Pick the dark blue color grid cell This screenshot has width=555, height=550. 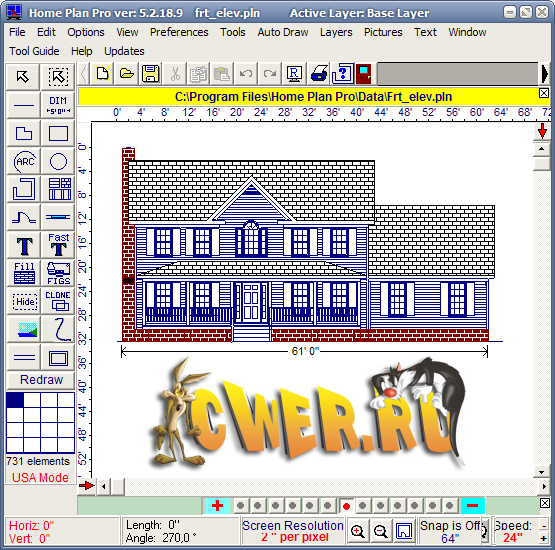(15, 400)
